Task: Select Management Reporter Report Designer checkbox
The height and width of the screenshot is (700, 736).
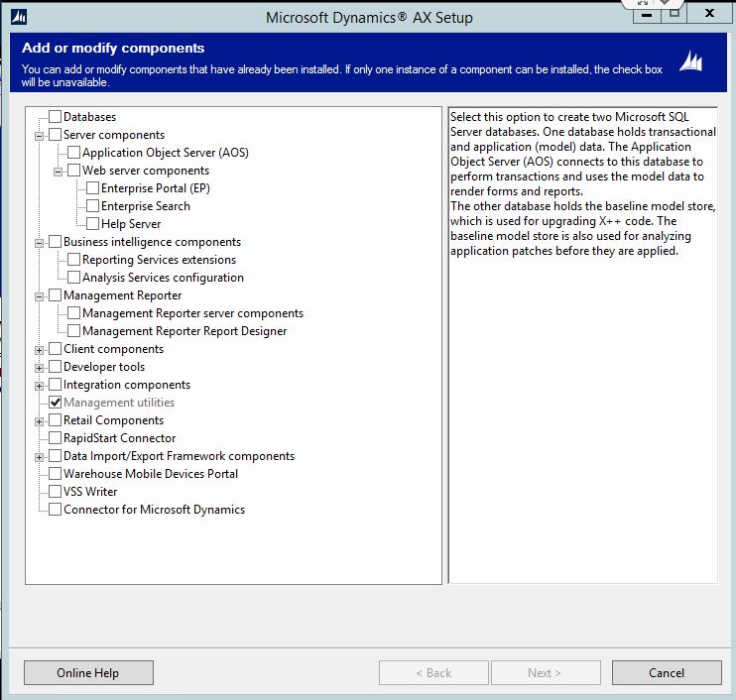Action: pyautogui.click(x=73, y=330)
